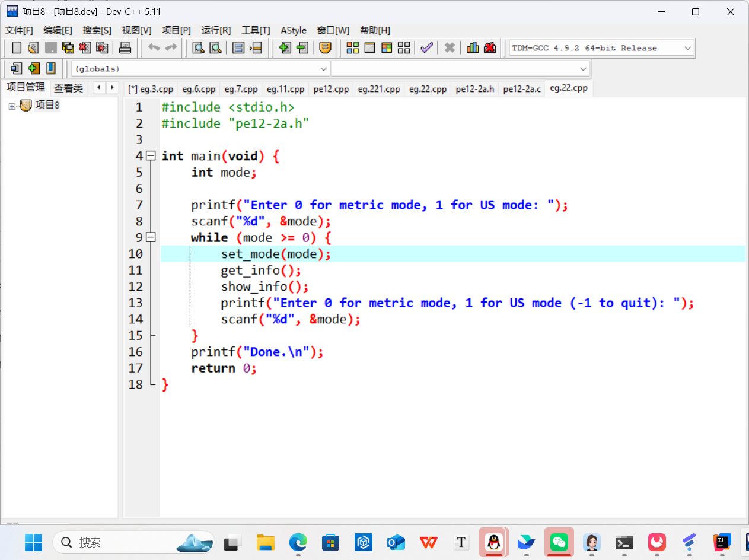Click the Find magnifier icon
749x560 pixels.
199,48
